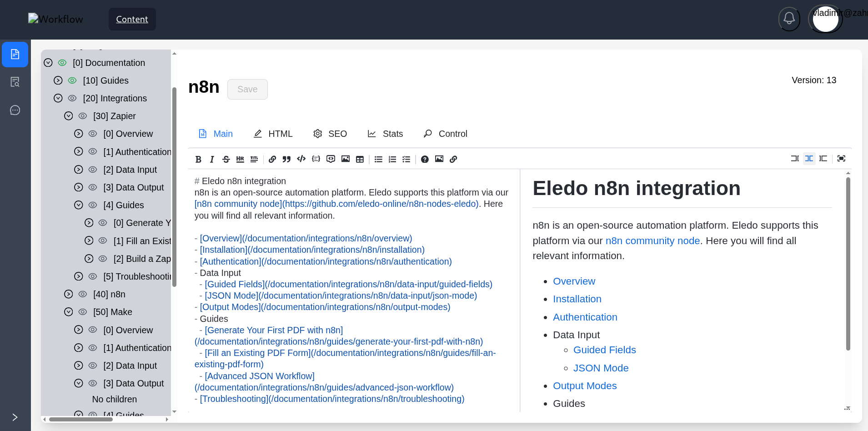Screen dimensions: 868x431
Task: Open the markdown help question icon
Action: pos(425,159)
